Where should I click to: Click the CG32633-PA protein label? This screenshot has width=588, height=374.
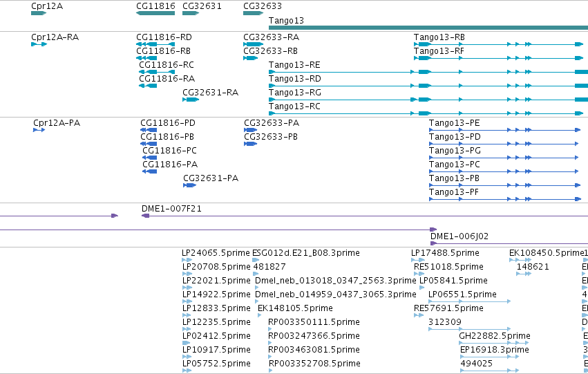272,123
